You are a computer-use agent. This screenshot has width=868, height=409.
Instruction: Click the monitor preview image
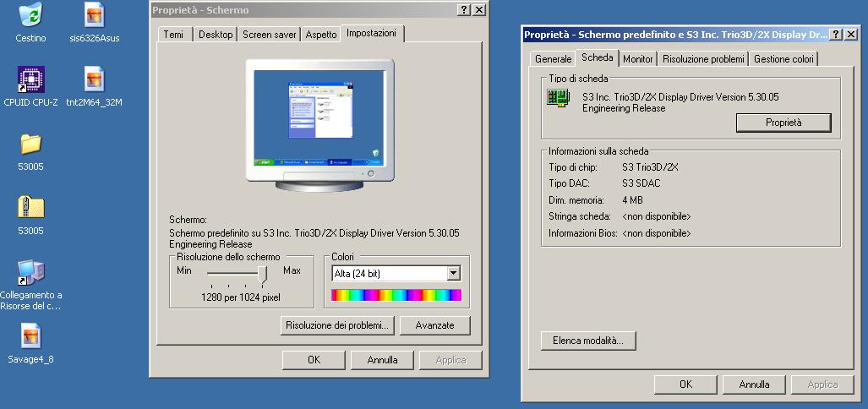(319, 125)
